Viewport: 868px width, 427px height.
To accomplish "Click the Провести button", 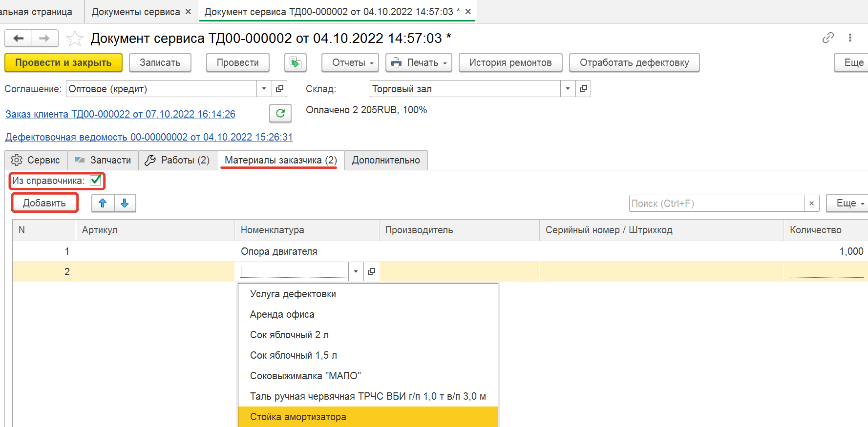I will pyautogui.click(x=238, y=62).
